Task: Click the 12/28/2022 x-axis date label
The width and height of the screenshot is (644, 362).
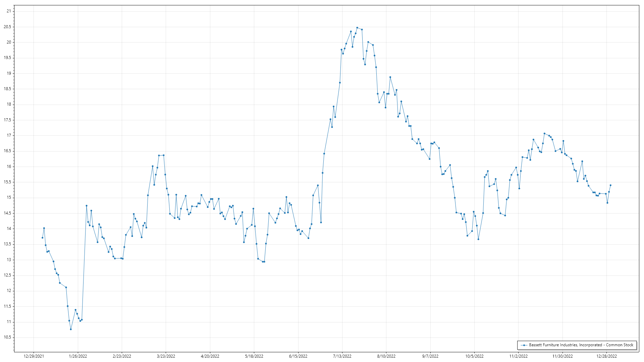Action: click(x=606, y=356)
